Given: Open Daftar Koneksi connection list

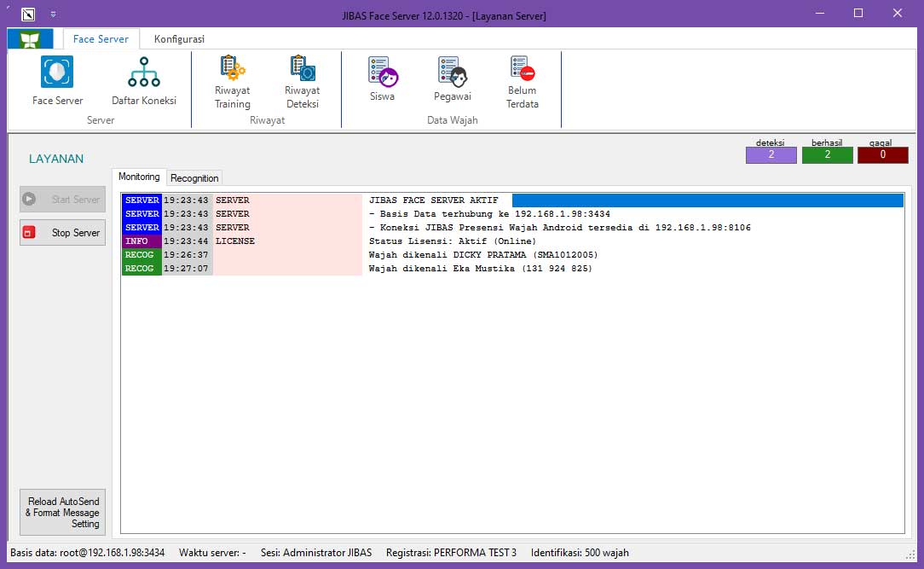Looking at the screenshot, I should (x=144, y=81).
